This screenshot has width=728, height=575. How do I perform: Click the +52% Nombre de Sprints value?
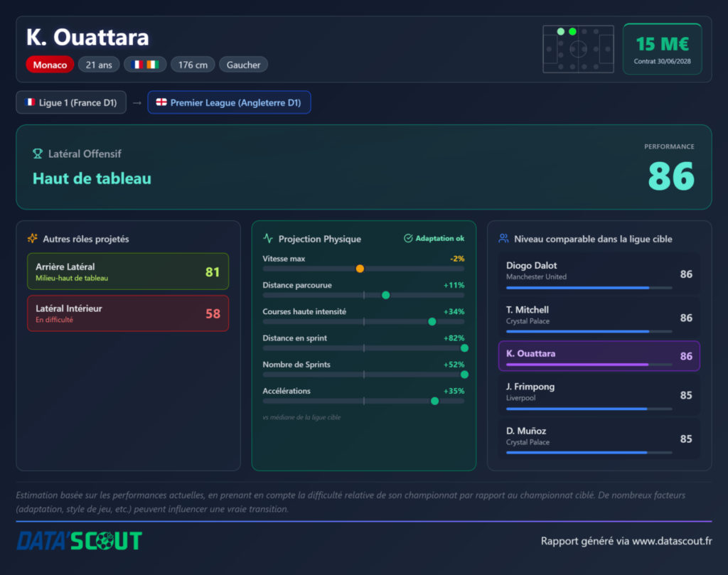click(454, 365)
